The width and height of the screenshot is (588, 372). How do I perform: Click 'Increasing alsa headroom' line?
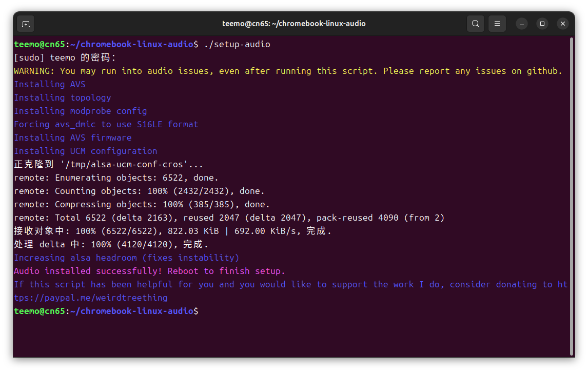click(126, 258)
